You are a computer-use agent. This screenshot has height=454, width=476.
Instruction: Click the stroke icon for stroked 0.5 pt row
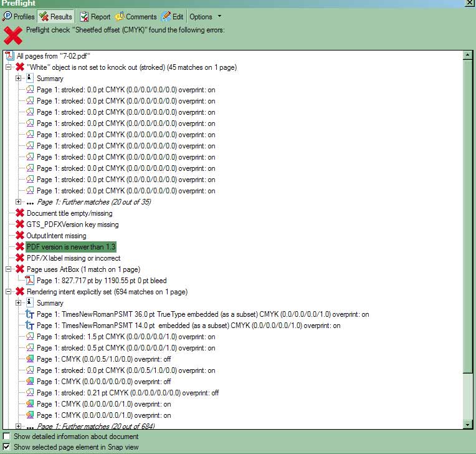click(x=30, y=347)
